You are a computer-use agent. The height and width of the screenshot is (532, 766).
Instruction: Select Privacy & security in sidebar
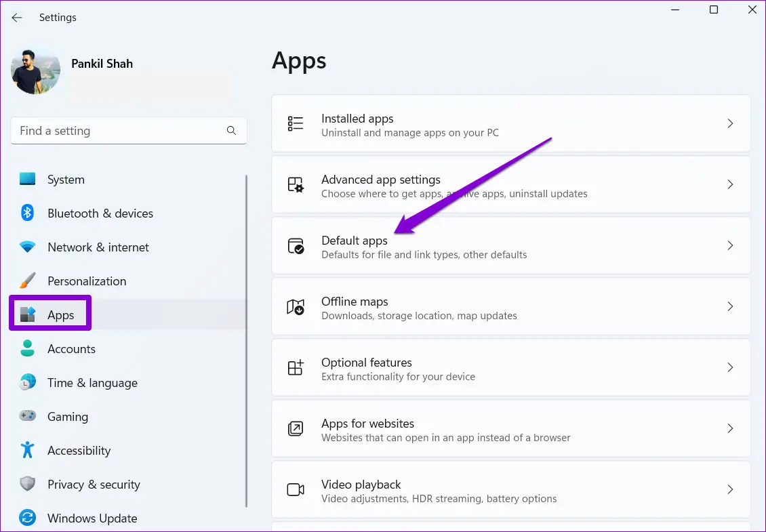[93, 485]
